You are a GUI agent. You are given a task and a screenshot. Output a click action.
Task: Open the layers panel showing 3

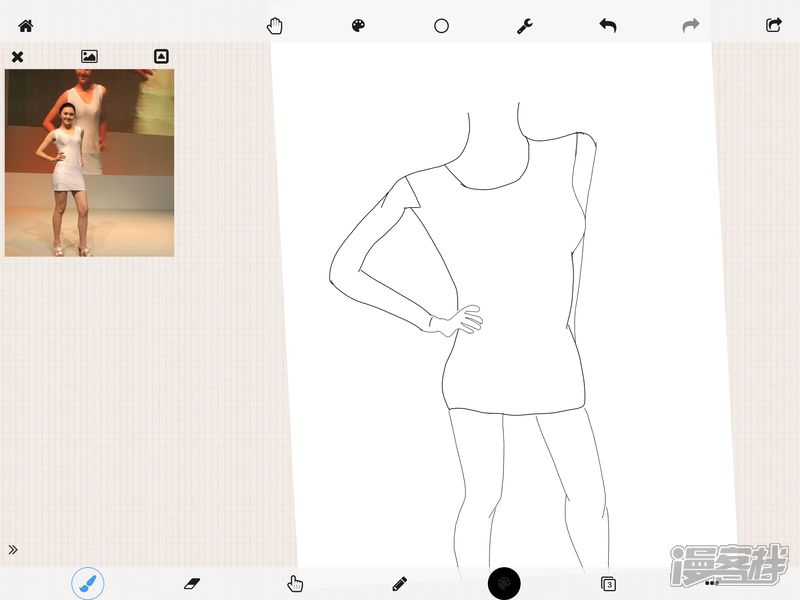click(x=608, y=583)
